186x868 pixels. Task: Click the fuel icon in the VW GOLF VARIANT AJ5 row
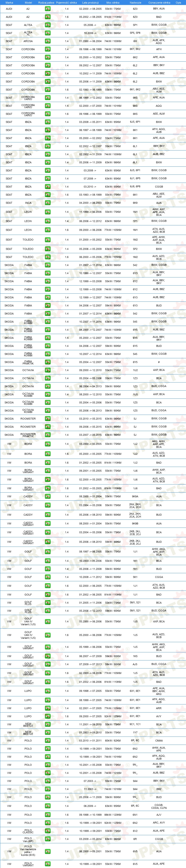coord(48,664)
